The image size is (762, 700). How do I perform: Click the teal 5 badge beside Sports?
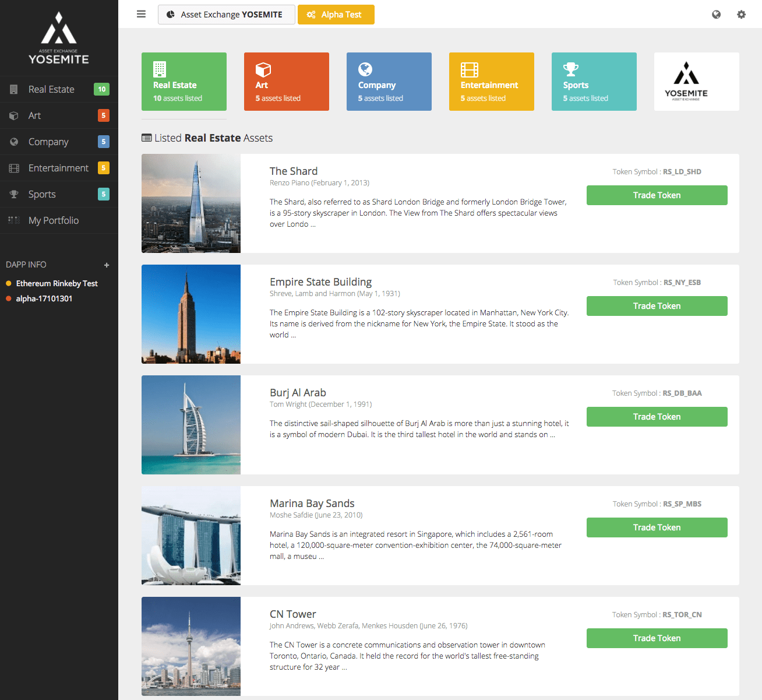tap(104, 194)
